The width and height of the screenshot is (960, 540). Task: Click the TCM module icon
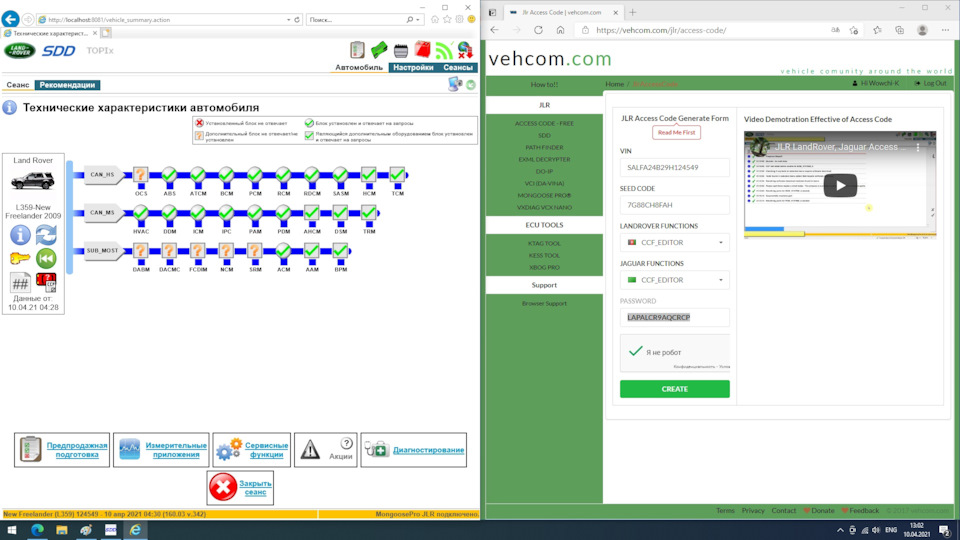(x=397, y=175)
